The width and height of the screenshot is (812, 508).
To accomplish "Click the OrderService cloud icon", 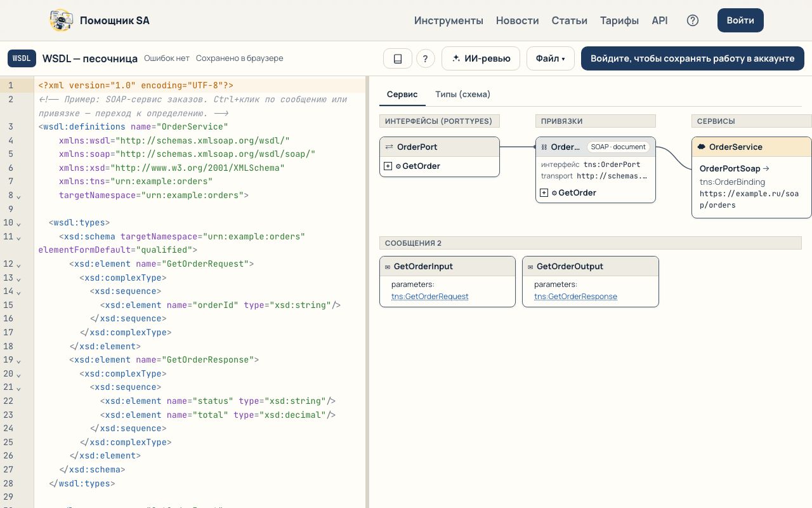I will [x=701, y=147].
